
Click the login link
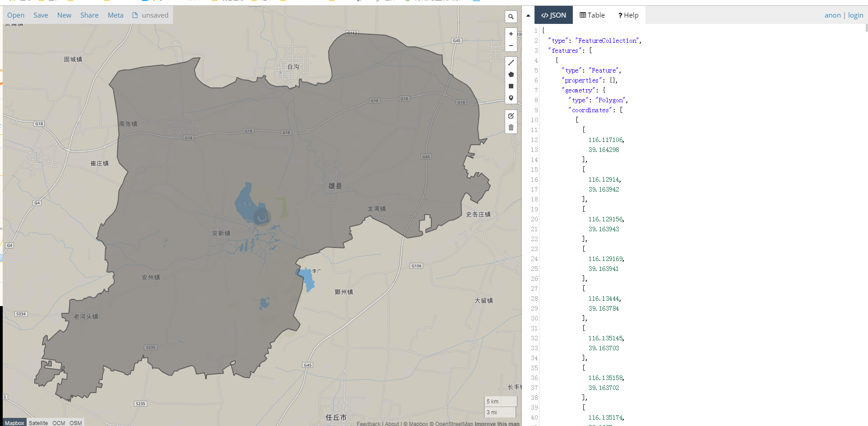tap(855, 15)
